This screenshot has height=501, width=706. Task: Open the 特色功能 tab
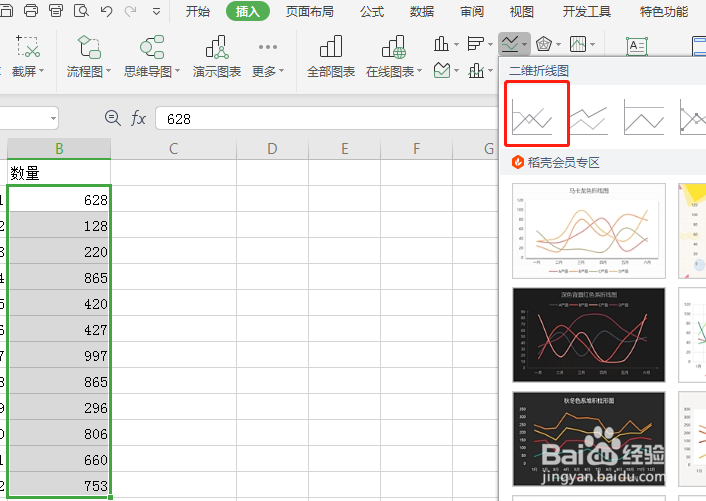pyautogui.click(x=664, y=11)
